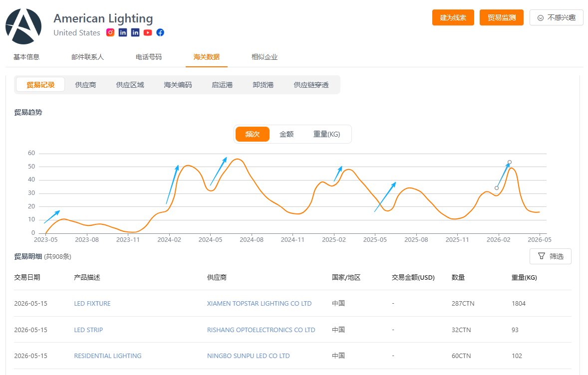Select the 贸易记录 sub-tab

pos(40,85)
